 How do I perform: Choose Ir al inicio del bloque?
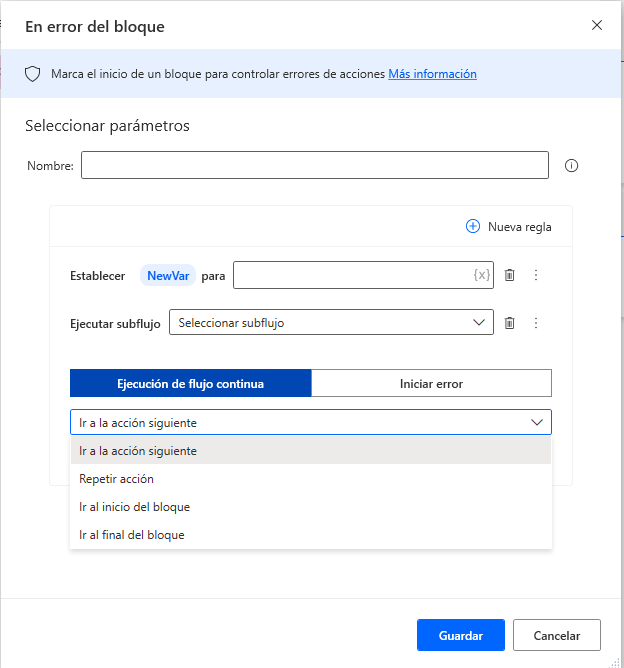[x=311, y=507]
